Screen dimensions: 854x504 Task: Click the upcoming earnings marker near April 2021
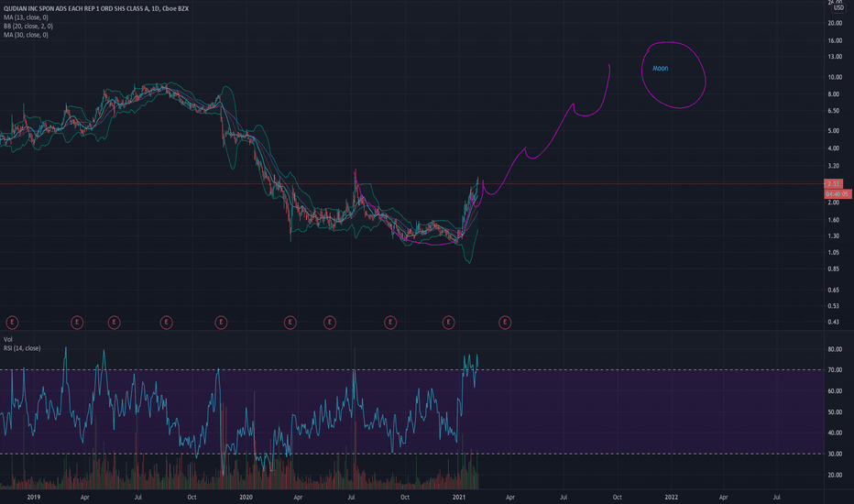pos(505,323)
